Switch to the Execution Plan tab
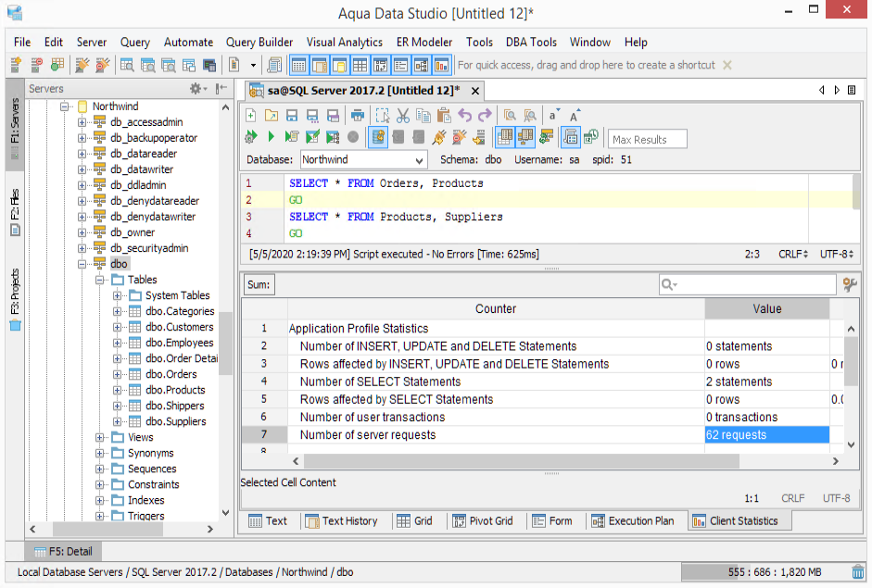Viewport: 872px width, 588px height. coord(633,521)
